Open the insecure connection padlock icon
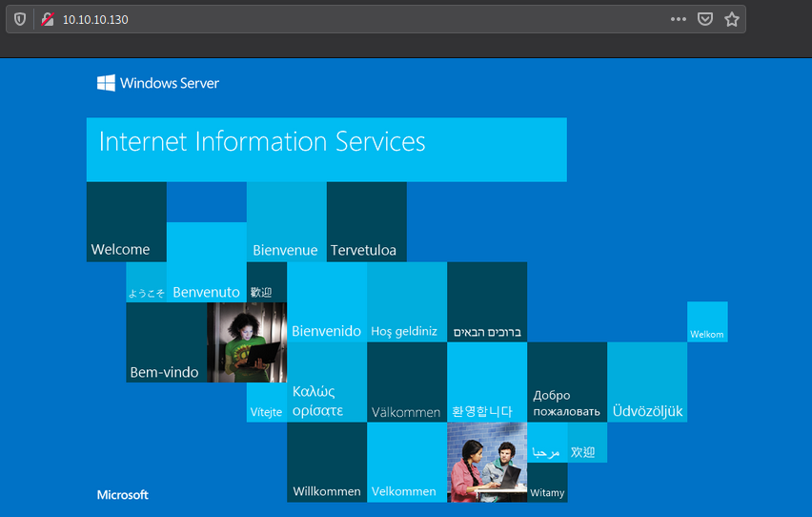812x517 pixels. click(48, 20)
